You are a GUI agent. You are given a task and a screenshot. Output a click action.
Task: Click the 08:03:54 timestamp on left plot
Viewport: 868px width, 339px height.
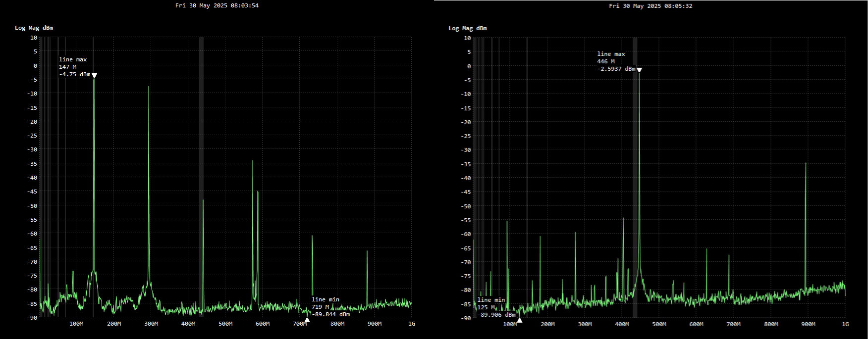pyautogui.click(x=217, y=6)
